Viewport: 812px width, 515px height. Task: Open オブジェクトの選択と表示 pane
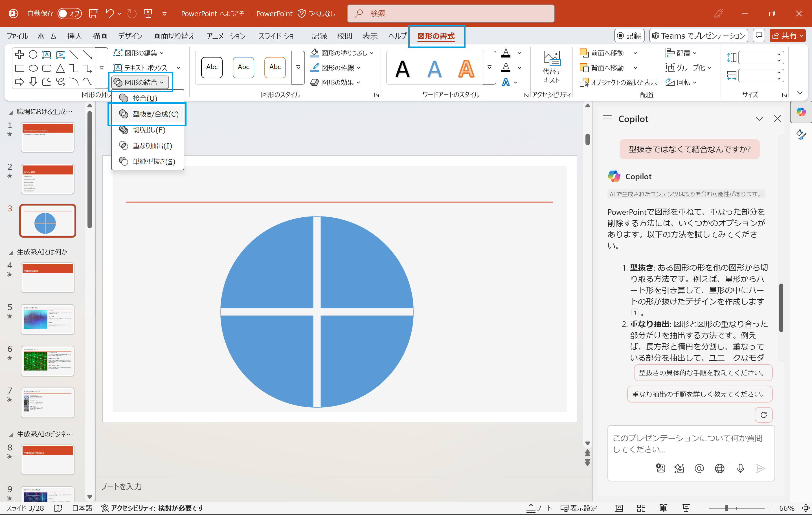[x=618, y=83]
